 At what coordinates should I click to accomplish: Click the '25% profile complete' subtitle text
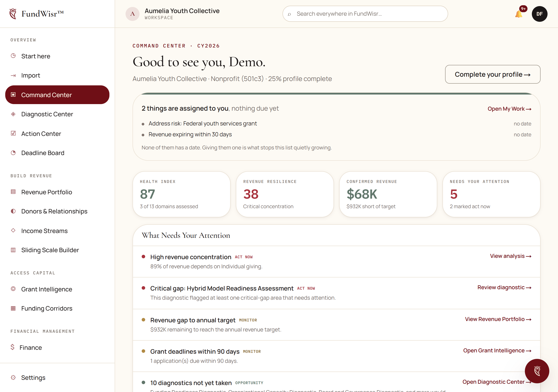[300, 79]
